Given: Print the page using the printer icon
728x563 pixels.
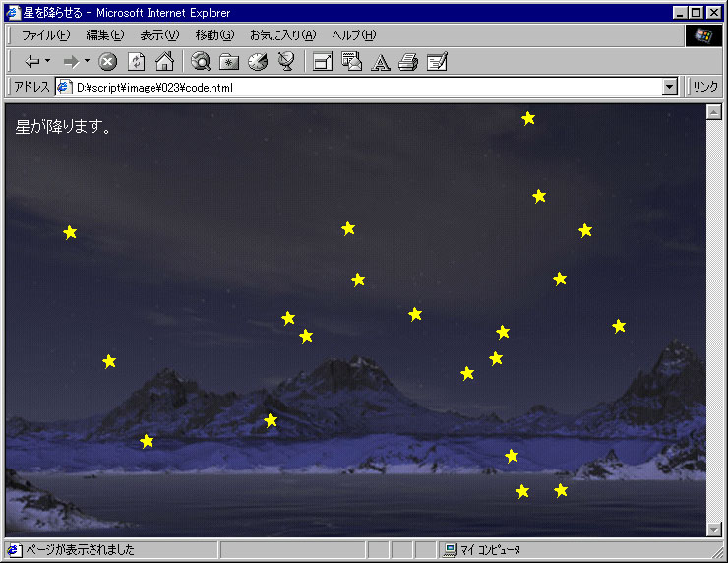Looking at the screenshot, I should pyautogui.click(x=408, y=62).
